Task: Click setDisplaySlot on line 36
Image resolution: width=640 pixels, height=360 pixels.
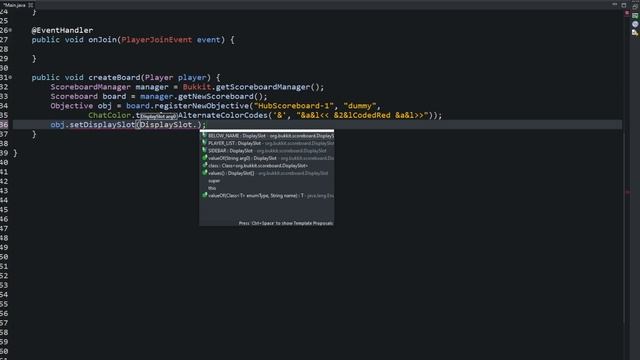Action: point(102,124)
